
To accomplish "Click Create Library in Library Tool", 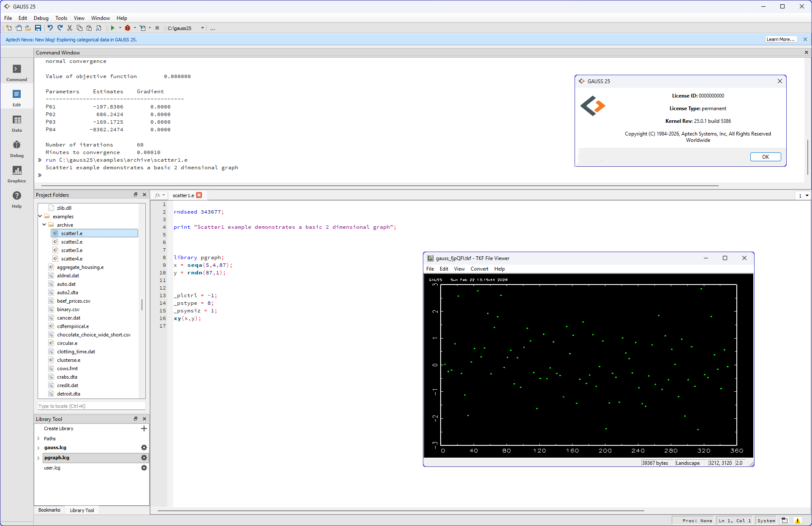I will [59, 428].
